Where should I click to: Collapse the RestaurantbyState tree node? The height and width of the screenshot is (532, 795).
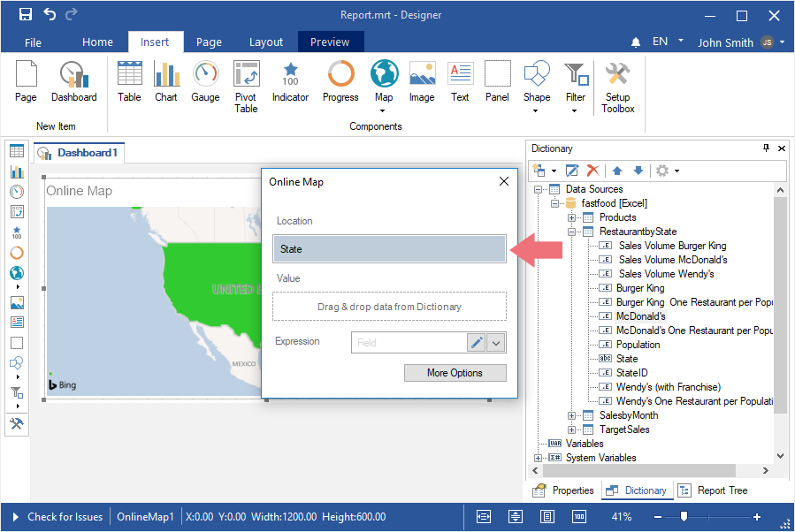[x=572, y=232]
